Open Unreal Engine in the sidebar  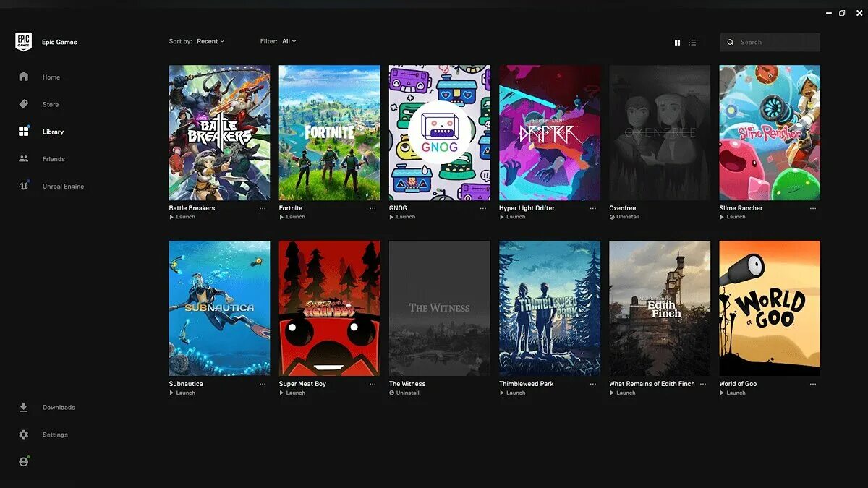[63, 187]
